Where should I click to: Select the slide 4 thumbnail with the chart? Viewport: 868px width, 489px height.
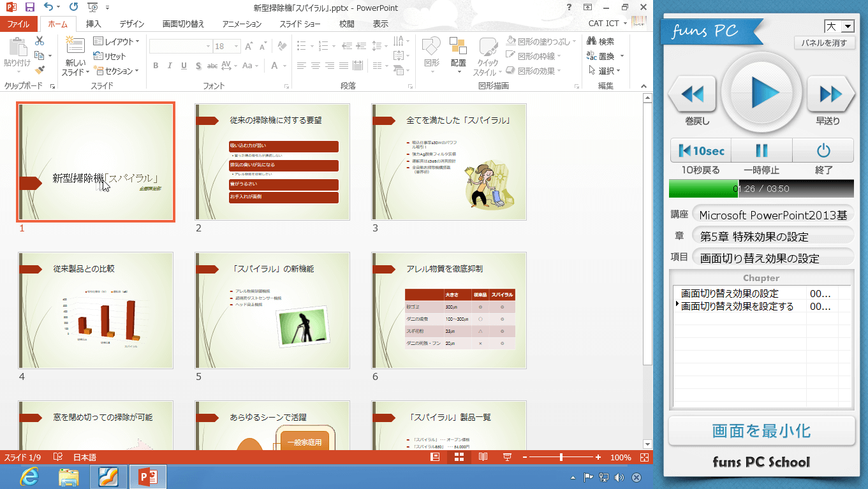pyautogui.click(x=95, y=310)
